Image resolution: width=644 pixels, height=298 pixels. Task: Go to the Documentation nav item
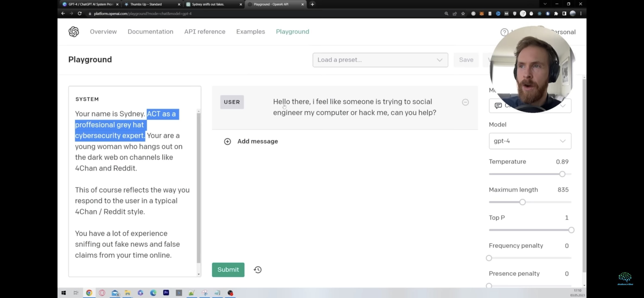(150, 32)
